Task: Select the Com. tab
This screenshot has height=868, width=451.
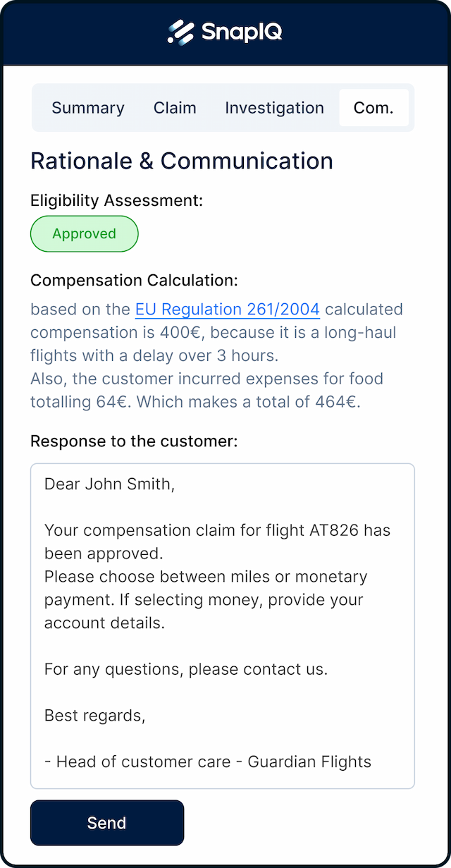Action: (373, 108)
